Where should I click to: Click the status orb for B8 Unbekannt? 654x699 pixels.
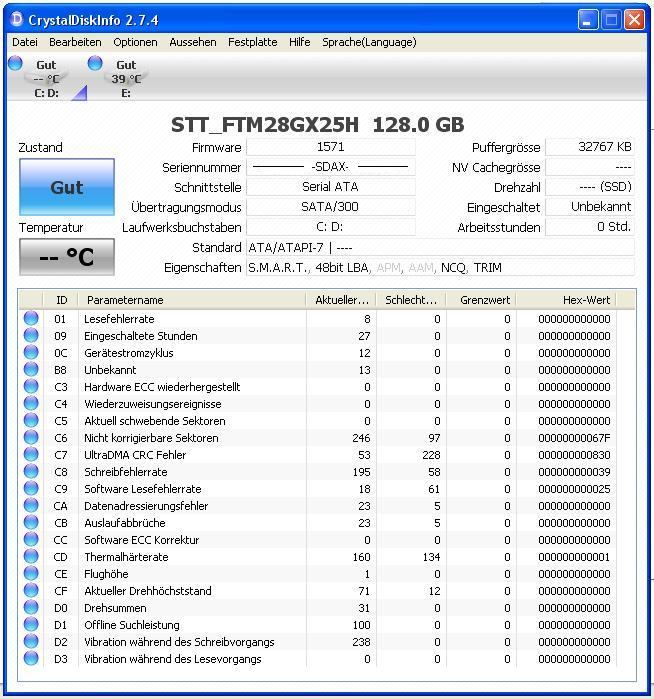coord(31,369)
